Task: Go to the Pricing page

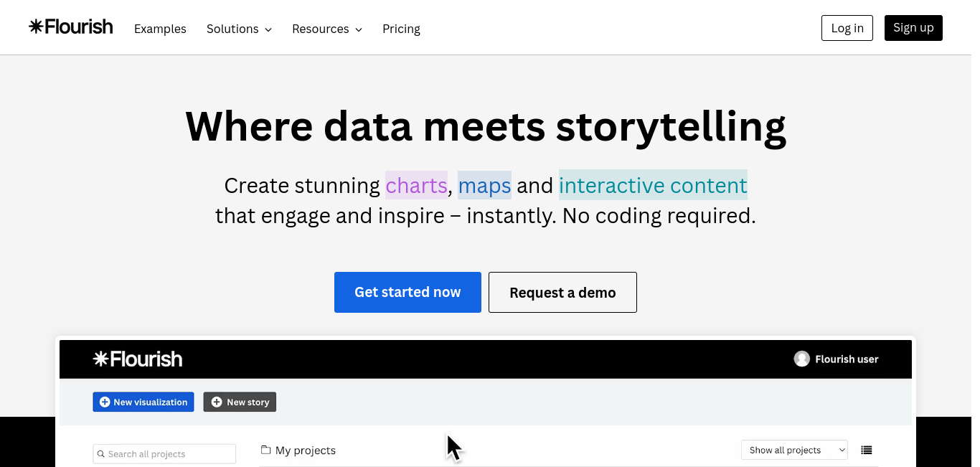Action: (401, 29)
